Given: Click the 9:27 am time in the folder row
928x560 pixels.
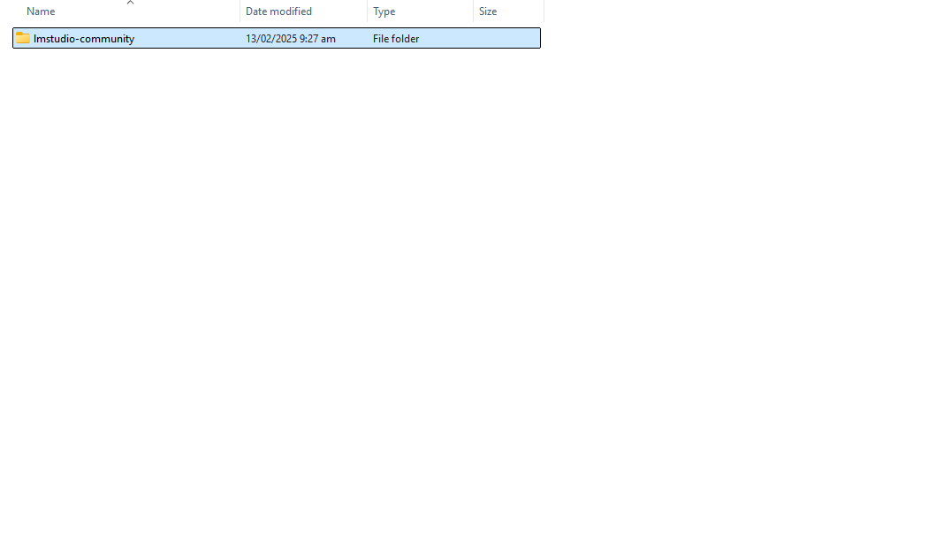Looking at the screenshot, I should tap(316, 39).
